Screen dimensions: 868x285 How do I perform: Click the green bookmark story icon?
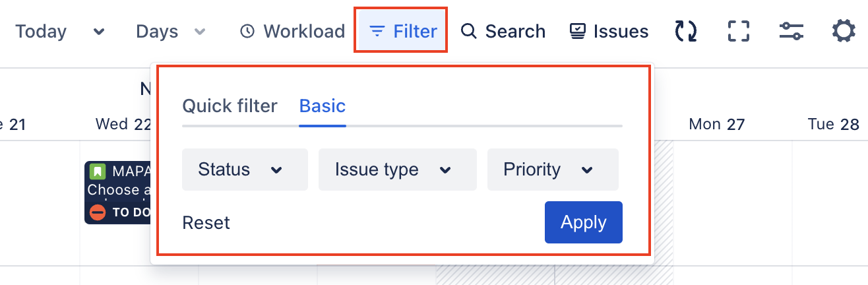[98, 172]
